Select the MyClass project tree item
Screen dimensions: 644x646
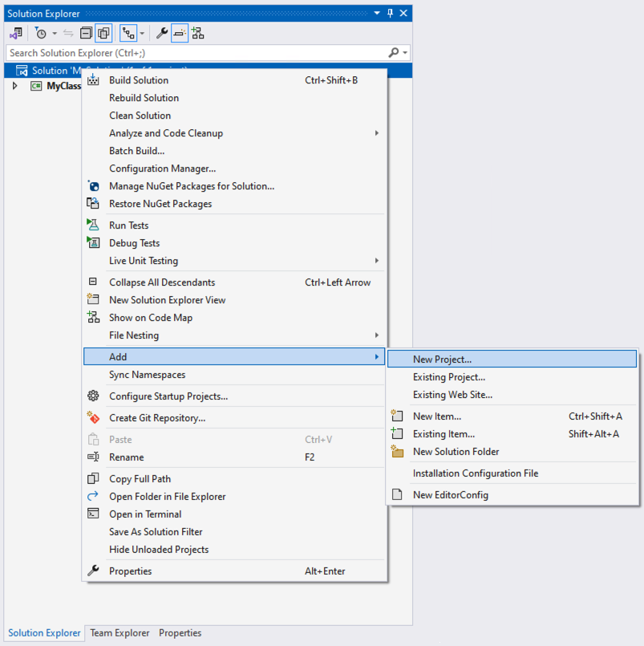click(63, 86)
